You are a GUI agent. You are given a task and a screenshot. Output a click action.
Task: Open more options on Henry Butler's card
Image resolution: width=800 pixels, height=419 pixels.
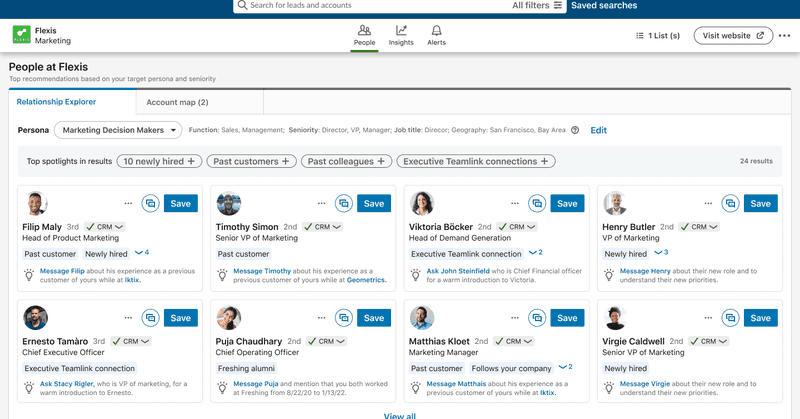pyautogui.click(x=708, y=204)
